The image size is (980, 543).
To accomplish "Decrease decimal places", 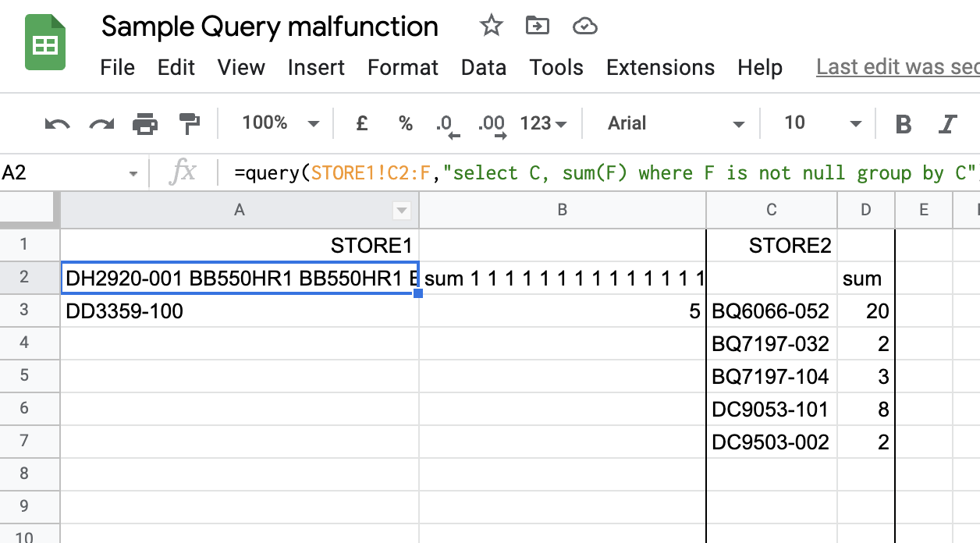I will coord(447,125).
